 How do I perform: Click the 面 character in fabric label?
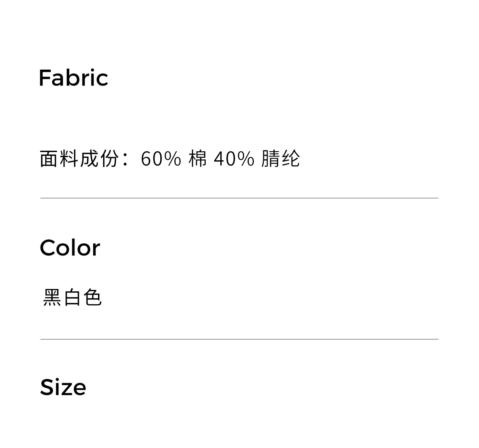click(49, 159)
